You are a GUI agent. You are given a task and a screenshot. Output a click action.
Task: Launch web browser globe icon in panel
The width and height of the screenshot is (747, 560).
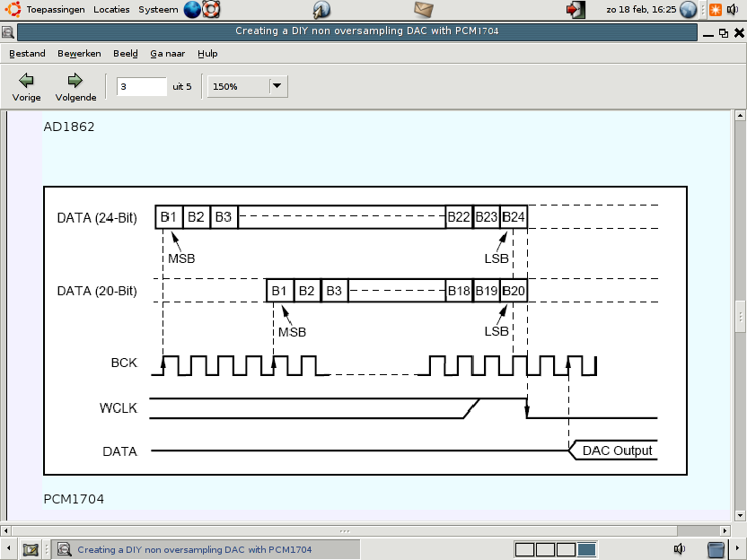192,10
